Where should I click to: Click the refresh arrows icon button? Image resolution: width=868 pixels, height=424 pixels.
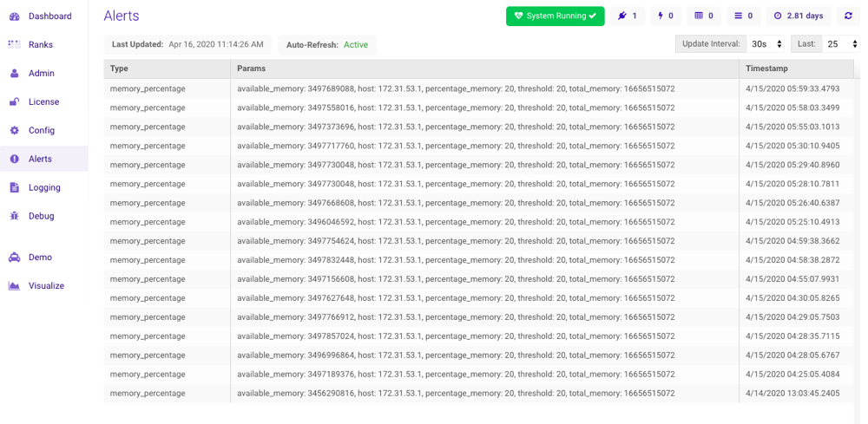(x=849, y=16)
